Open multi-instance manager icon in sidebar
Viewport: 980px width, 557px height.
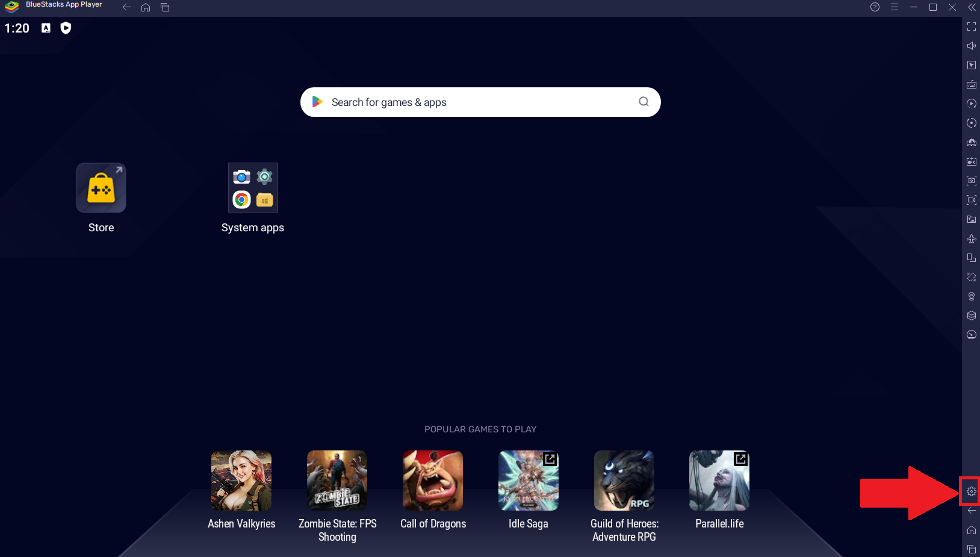pyautogui.click(x=971, y=258)
